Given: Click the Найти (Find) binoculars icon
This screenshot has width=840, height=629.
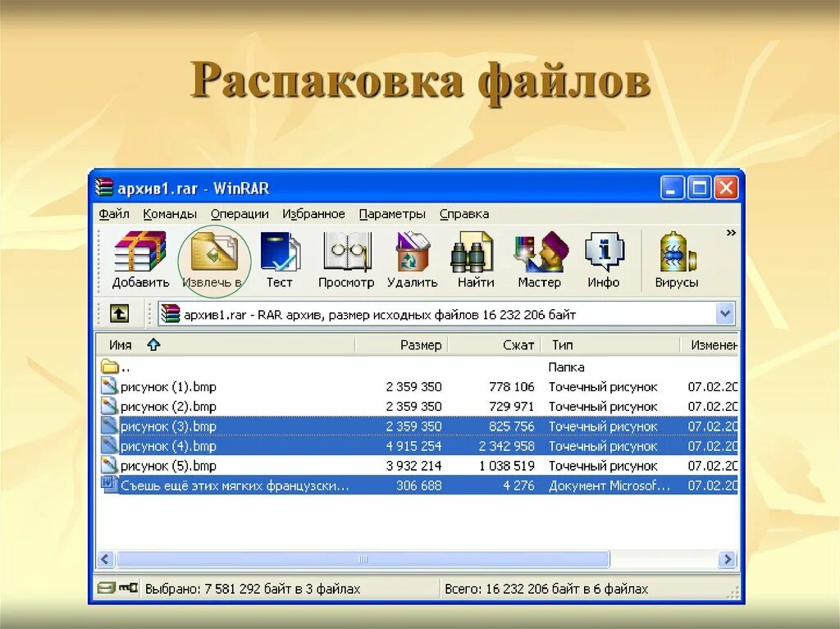Looking at the screenshot, I should pyautogui.click(x=475, y=260).
